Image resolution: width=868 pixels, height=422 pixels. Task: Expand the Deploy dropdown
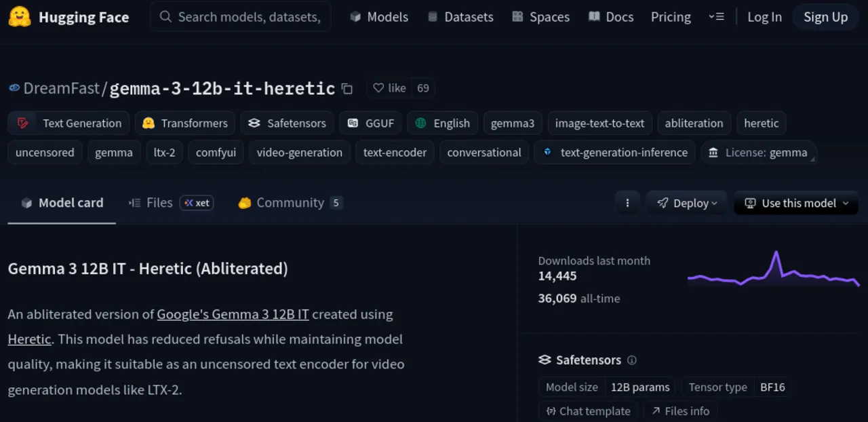coord(686,202)
